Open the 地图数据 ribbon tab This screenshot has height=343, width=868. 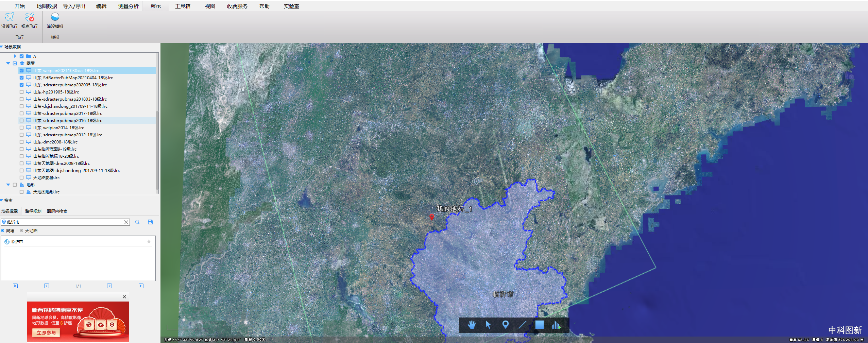click(47, 6)
